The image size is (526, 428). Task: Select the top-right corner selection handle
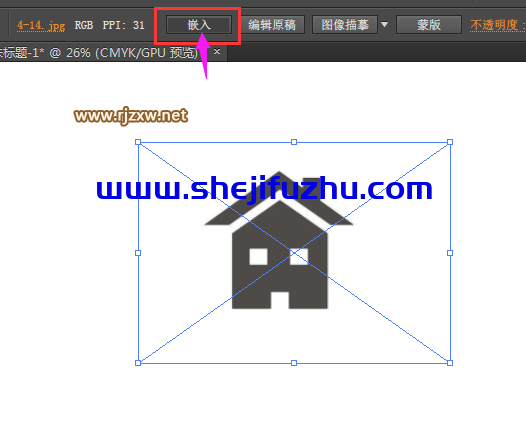coord(450,142)
